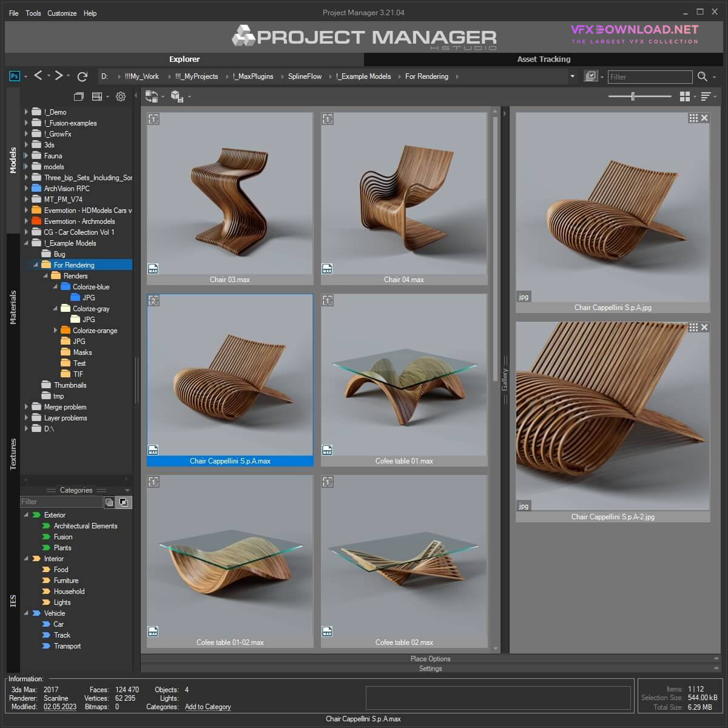Screen dimensions: 728x728
Task: Select the Cofee table 01.max thumbnail
Action: pos(404,375)
